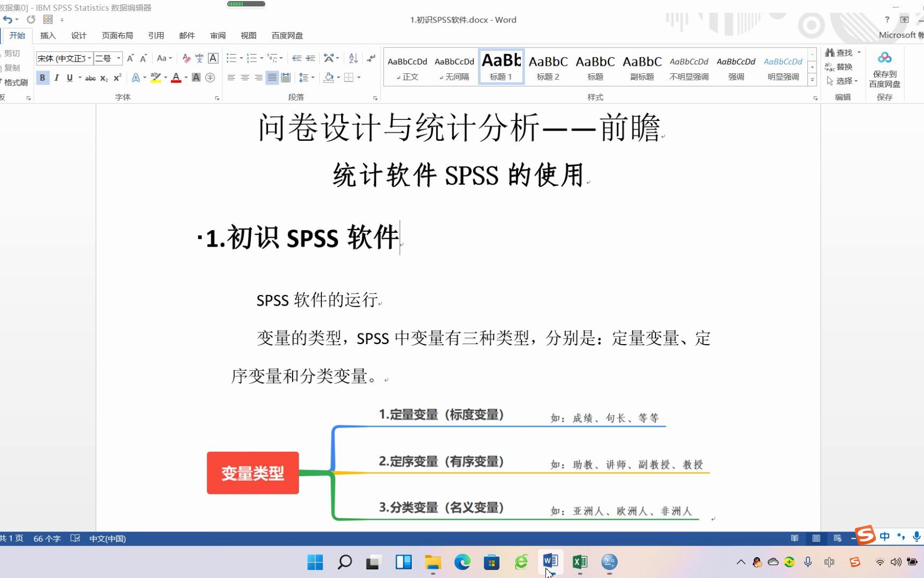Switch to Read Mode view in status bar
924x578 pixels.
coord(795,538)
